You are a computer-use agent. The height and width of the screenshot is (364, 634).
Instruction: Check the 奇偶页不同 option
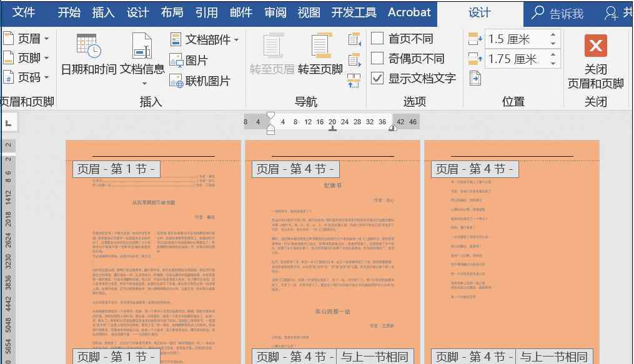coord(377,59)
